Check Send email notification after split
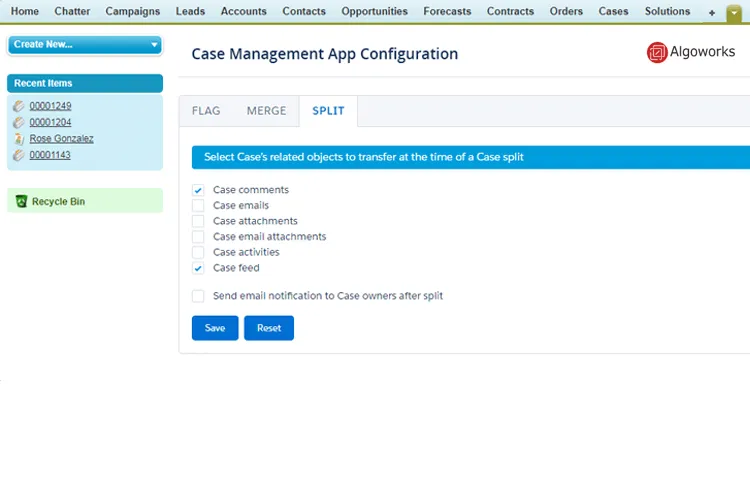750x500 pixels. point(198,296)
